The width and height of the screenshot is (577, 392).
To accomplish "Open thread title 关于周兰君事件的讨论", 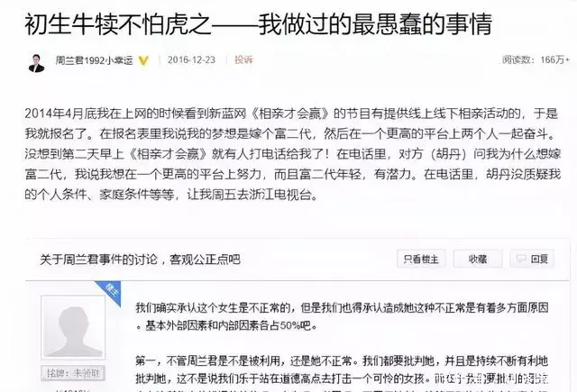I will pyautogui.click(x=98, y=260).
